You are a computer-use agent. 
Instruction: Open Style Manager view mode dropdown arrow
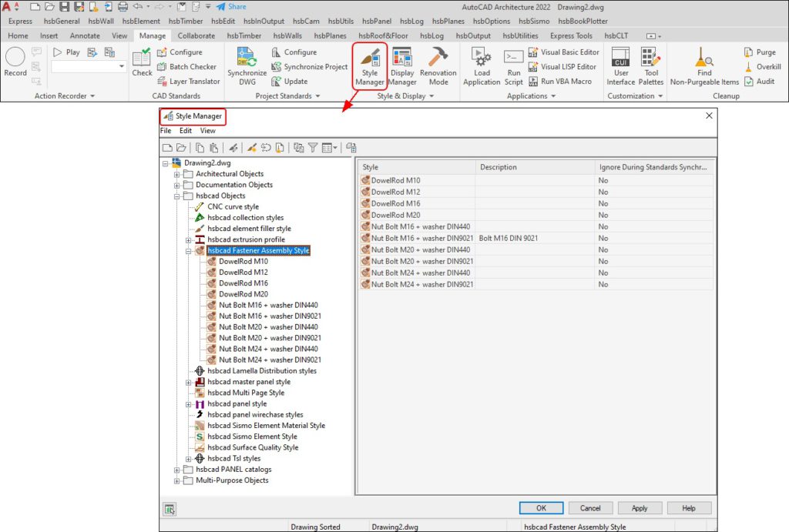pos(335,148)
